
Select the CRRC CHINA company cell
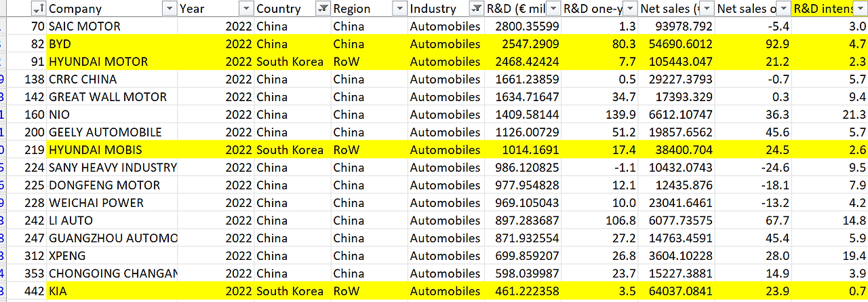(x=112, y=79)
